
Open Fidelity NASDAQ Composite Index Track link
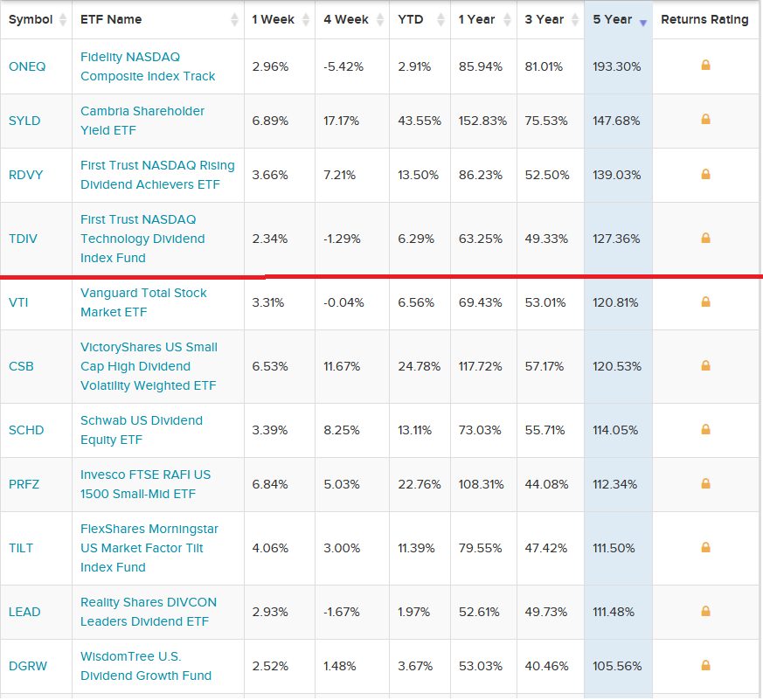[x=148, y=66]
